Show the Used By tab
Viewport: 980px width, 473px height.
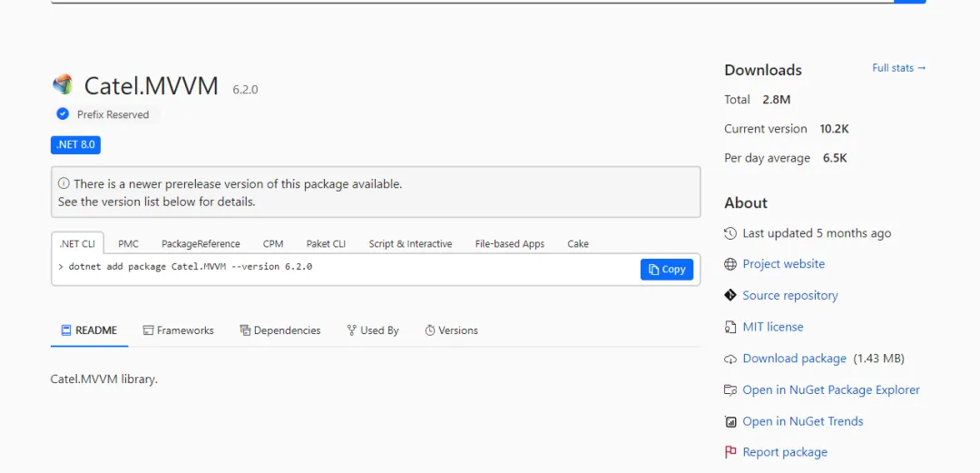tap(373, 330)
